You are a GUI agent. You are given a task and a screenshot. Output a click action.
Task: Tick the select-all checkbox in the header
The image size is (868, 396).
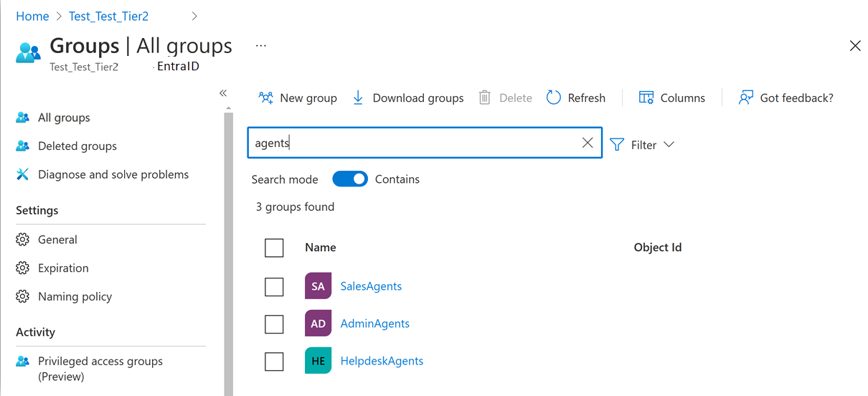[274, 247]
